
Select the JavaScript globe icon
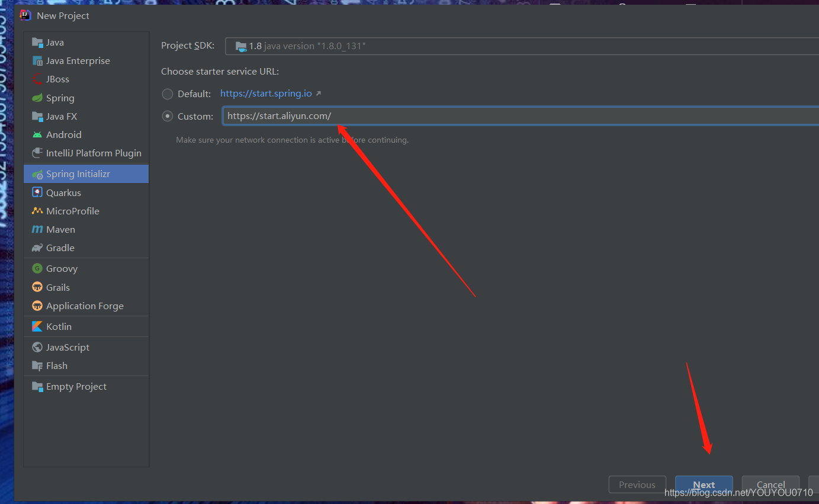click(x=37, y=348)
